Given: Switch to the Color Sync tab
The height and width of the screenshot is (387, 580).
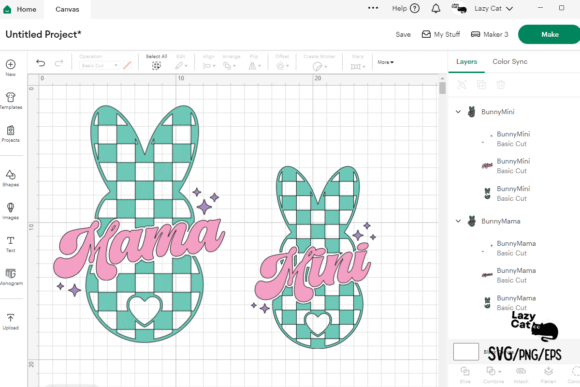Looking at the screenshot, I should click(x=510, y=61).
